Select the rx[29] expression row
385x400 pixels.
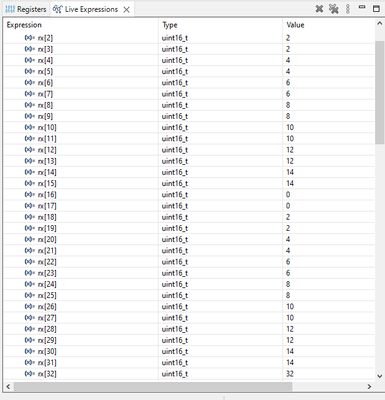point(189,340)
